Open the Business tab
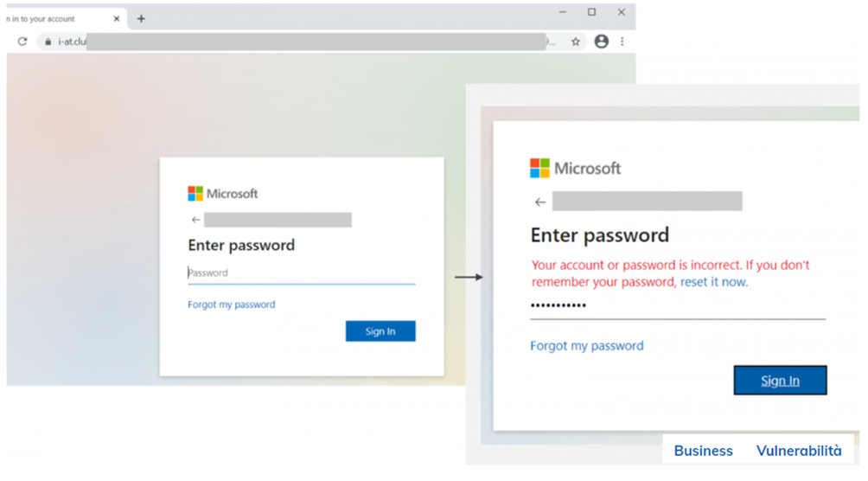 point(703,451)
